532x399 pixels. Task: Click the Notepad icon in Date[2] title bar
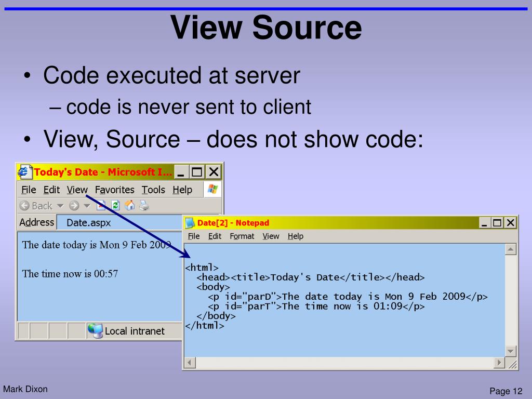tap(190, 223)
